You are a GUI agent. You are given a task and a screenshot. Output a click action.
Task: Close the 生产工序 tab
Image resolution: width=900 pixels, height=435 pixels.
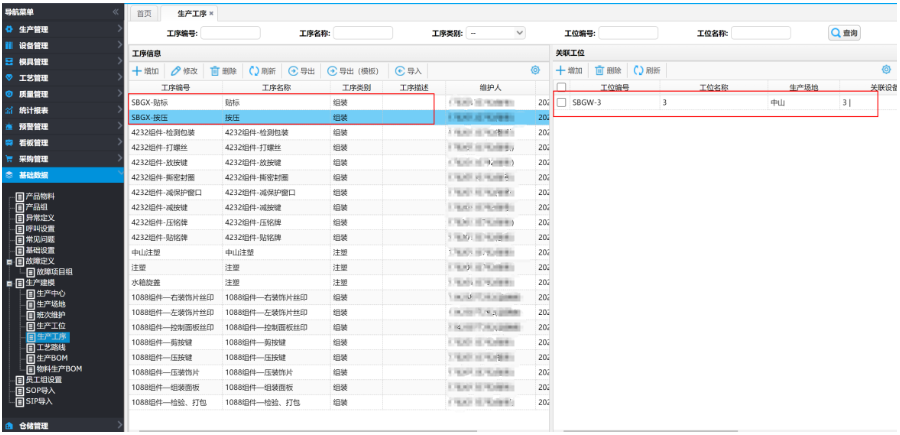[211, 13]
